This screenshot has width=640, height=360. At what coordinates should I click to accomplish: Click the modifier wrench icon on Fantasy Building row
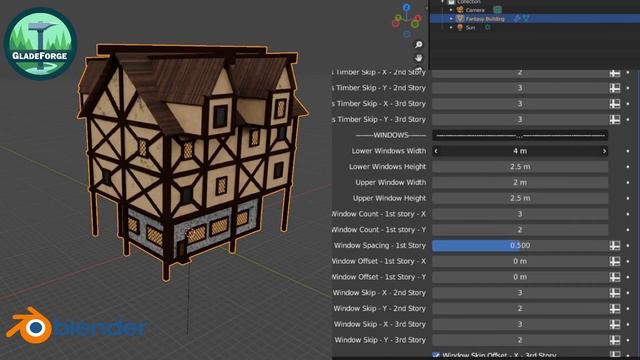coord(517,18)
